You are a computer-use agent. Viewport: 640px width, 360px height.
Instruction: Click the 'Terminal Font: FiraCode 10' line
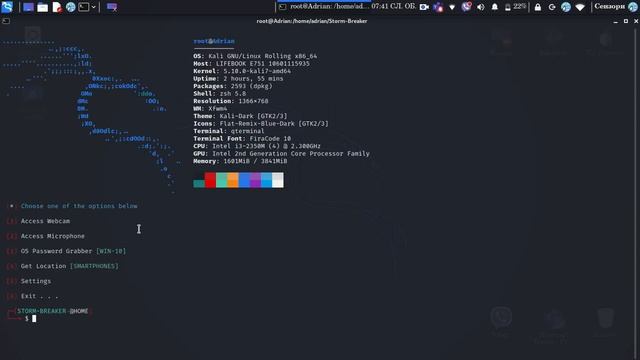point(242,138)
